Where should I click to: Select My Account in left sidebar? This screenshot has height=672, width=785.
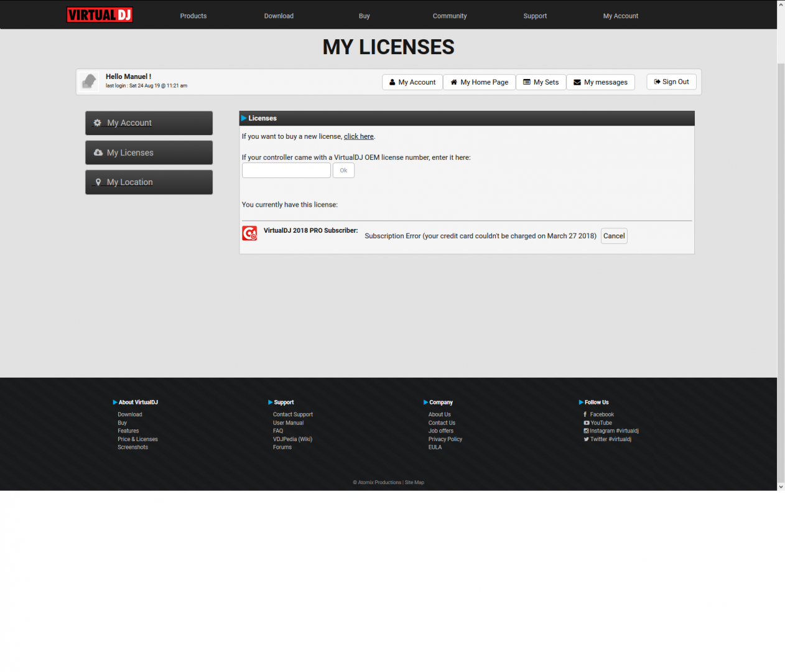click(x=149, y=123)
